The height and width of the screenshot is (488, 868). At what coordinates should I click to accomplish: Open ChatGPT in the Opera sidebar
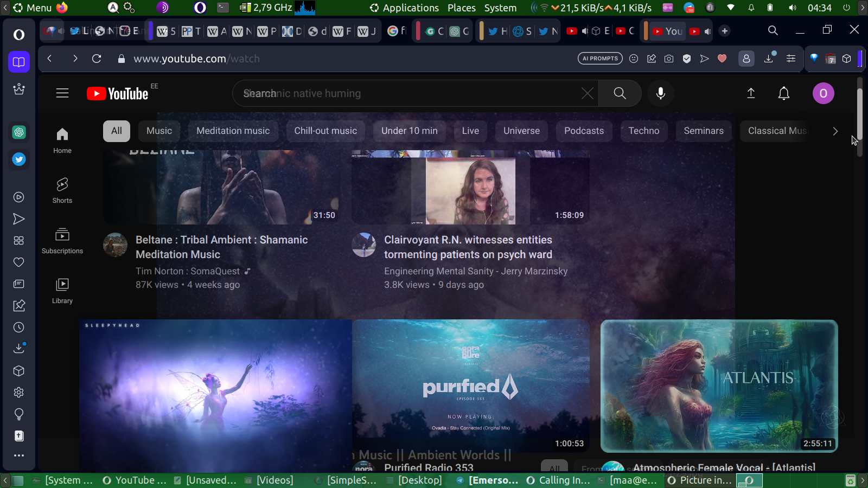(19, 132)
